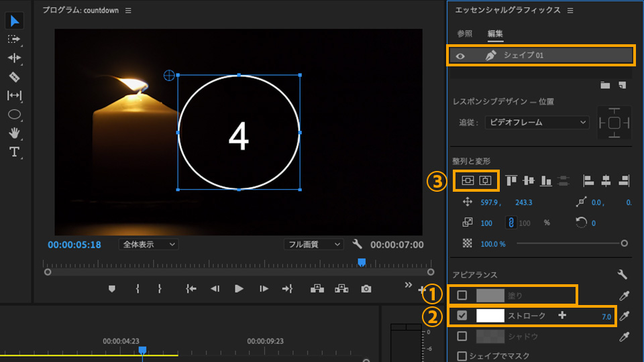Click the fill color eyedropper
Viewport: 644px width, 362px height.
624,296
